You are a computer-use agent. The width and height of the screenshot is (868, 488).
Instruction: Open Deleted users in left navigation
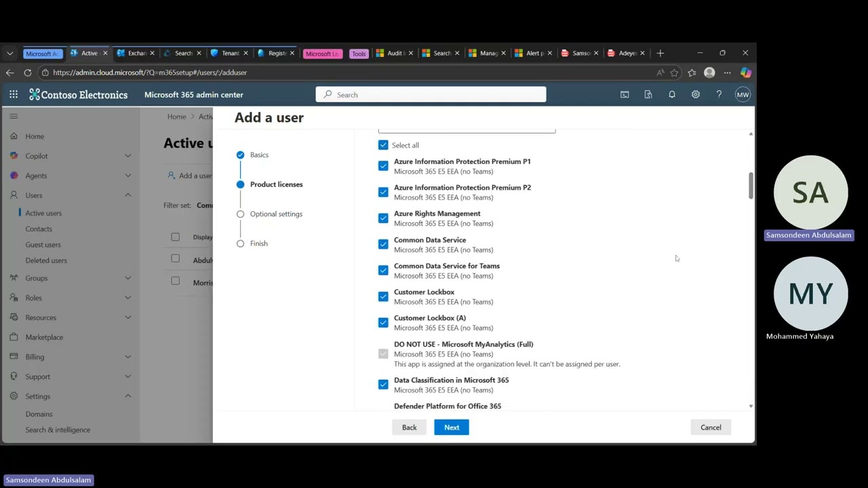pos(46,260)
